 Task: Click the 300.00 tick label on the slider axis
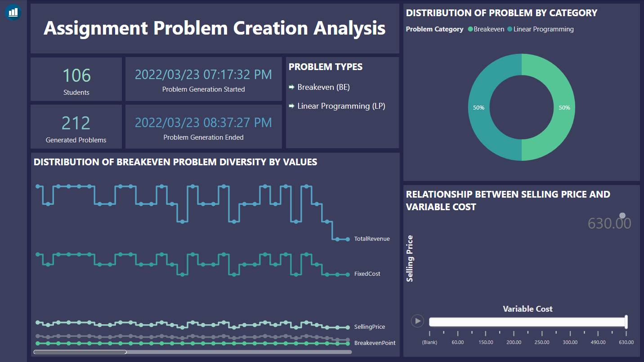tap(570, 342)
